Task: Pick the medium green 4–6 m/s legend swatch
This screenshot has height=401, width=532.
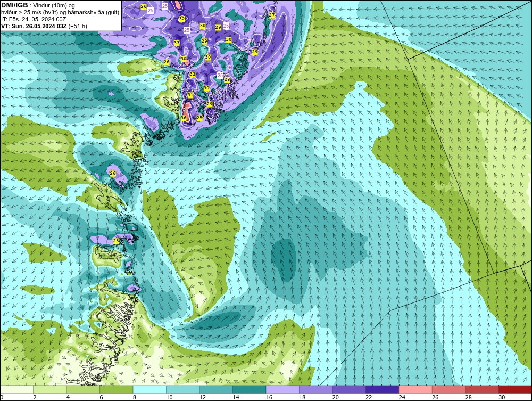Action: 83,389
